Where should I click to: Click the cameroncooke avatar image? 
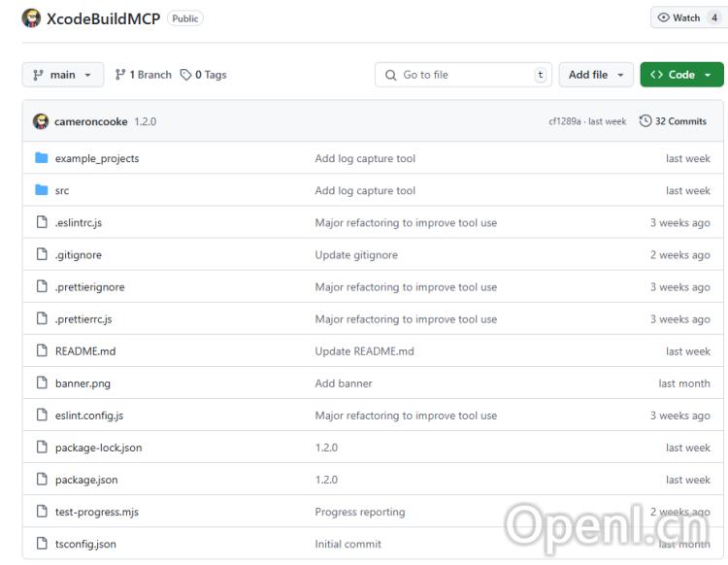(41, 121)
